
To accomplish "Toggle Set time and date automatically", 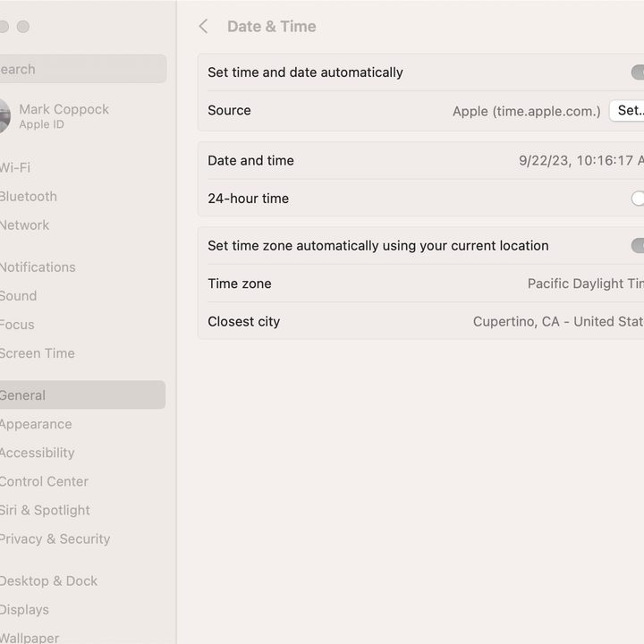I will [x=638, y=72].
